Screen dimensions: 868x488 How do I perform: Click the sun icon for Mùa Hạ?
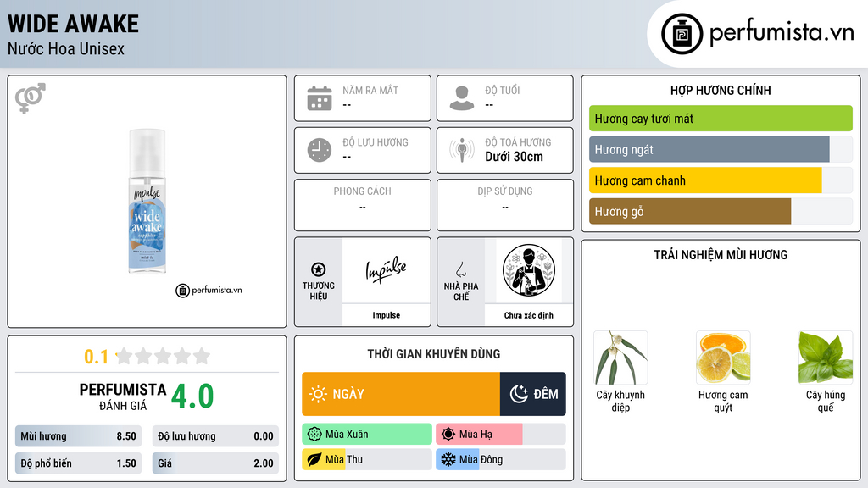(448, 434)
